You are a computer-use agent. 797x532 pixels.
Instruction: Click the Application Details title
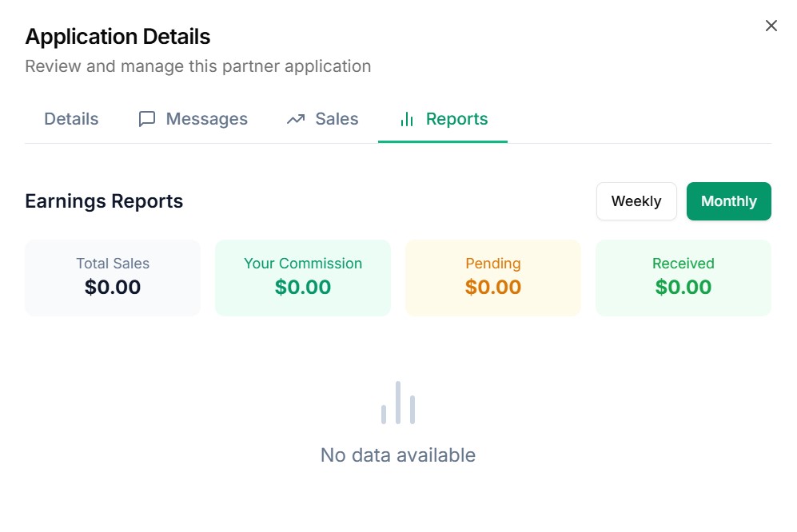(x=118, y=37)
